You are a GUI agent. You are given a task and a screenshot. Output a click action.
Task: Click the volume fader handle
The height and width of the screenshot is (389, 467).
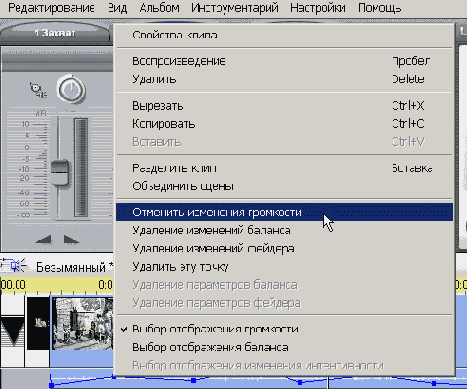point(60,172)
